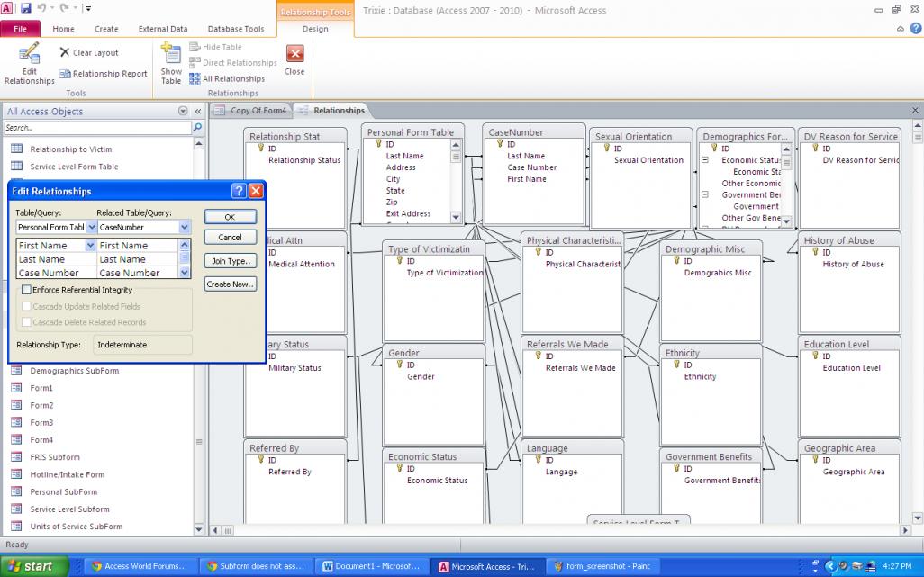Click the Windows Start button
Image resolution: width=924 pixels, height=577 pixels.
(x=30, y=566)
